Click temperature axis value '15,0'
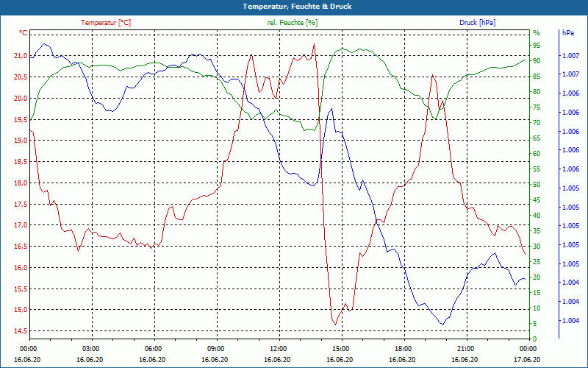This screenshot has width=588, height=368. [x=21, y=310]
